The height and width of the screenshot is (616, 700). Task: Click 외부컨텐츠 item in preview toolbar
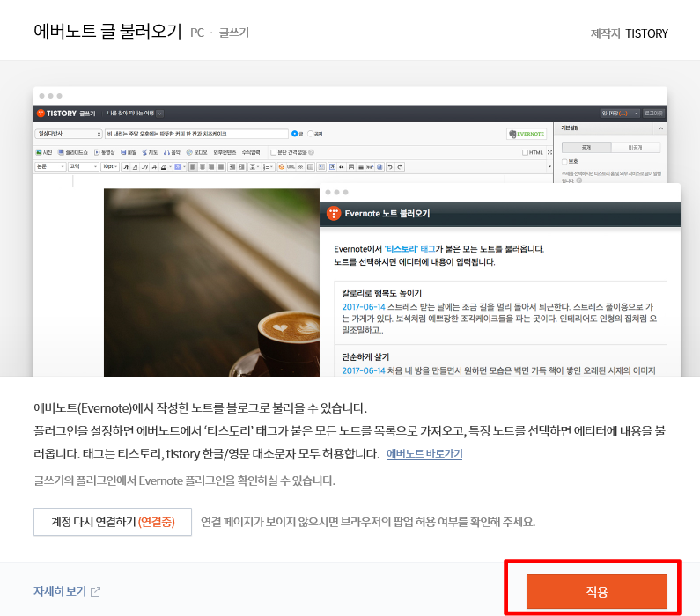[225, 152]
